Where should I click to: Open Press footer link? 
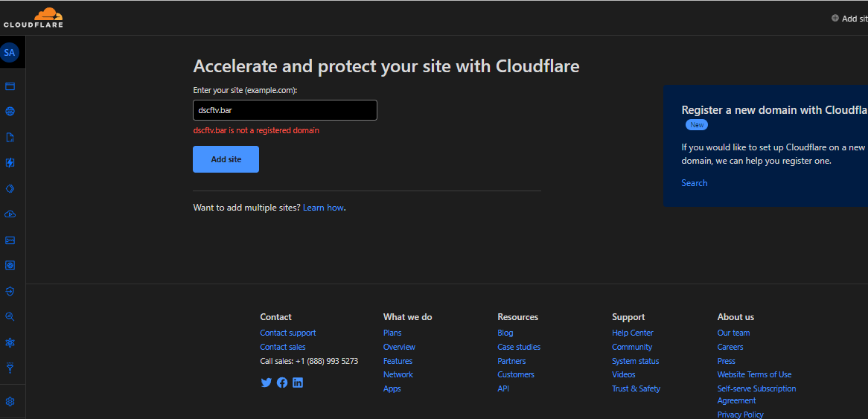[727, 361]
